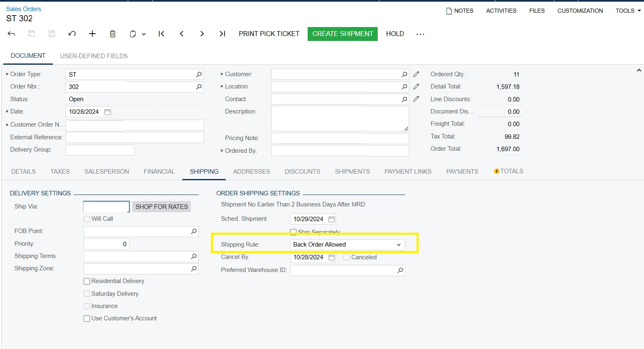Open the Payment Links tab
The height and width of the screenshot is (349, 644).
[x=408, y=172]
